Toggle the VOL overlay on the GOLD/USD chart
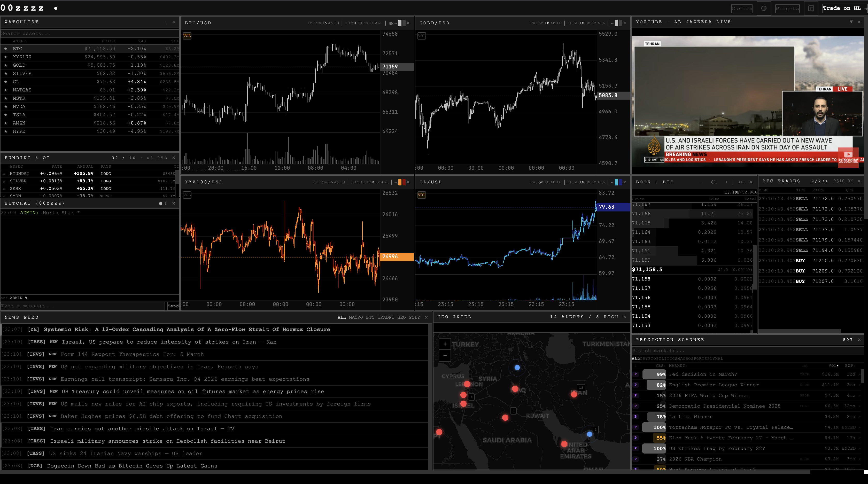Image resolution: width=868 pixels, height=484 pixels. point(422,36)
